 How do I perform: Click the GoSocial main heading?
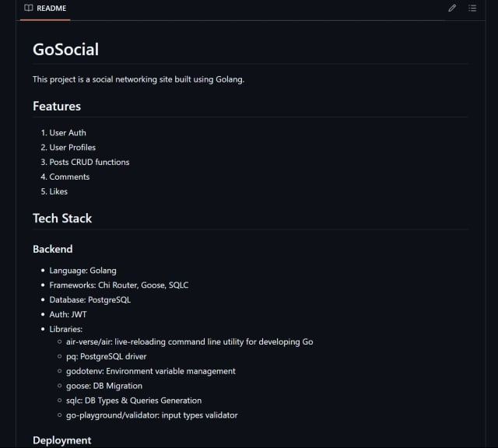tap(65, 50)
